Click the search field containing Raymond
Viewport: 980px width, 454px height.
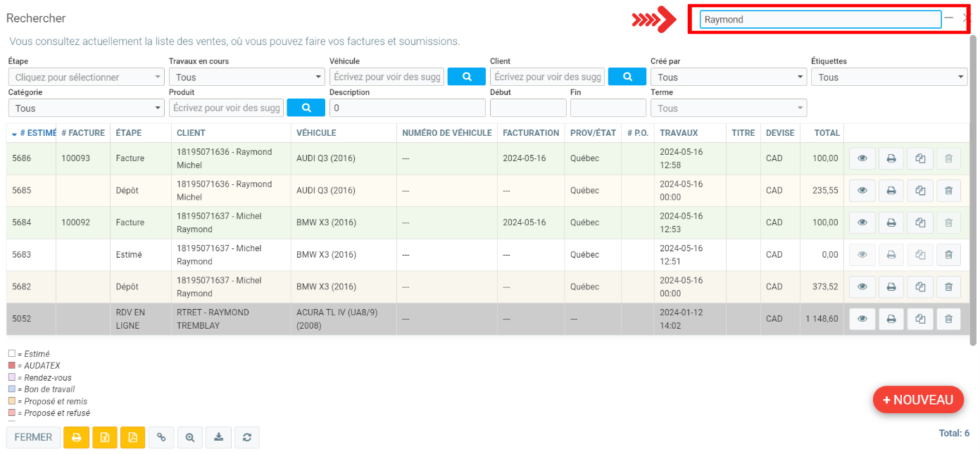pos(819,20)
